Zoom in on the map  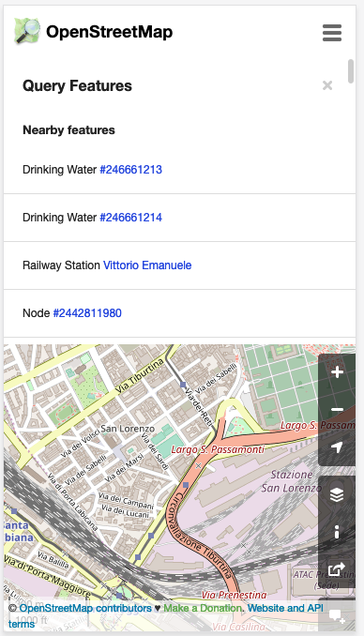pos(337,372)
